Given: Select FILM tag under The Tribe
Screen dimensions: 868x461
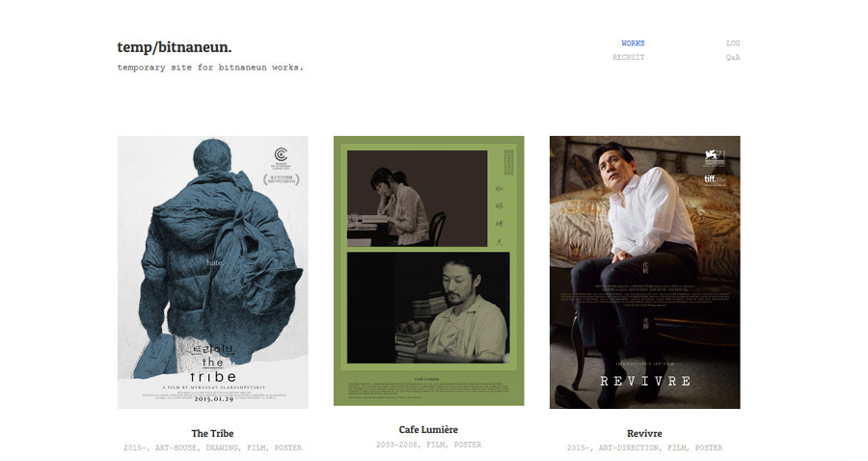Looking at the screenshot, I should point(257,447).
